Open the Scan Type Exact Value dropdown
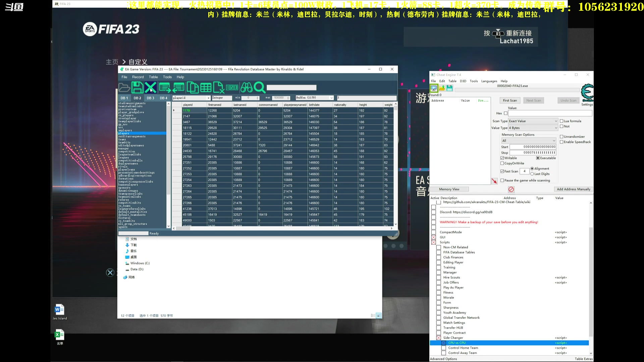The height and width of the screenshot is (362, 644). (x=533, y=121)
